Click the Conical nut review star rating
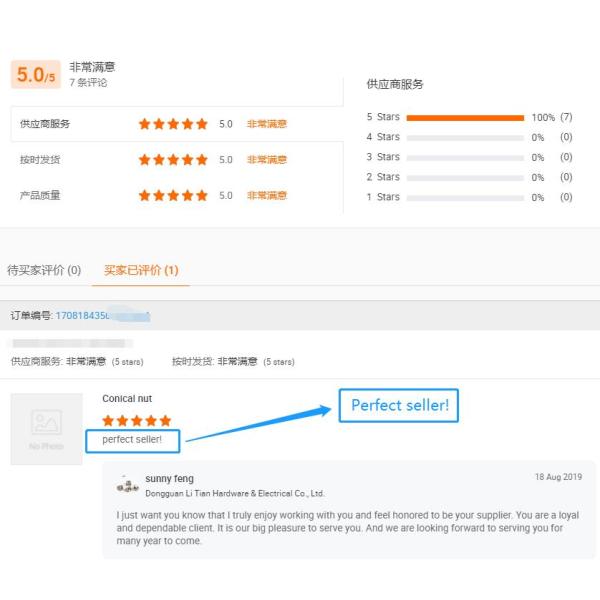Image resolution: width=600 pixels, height=600 pixels. click(x=137, y=421)
